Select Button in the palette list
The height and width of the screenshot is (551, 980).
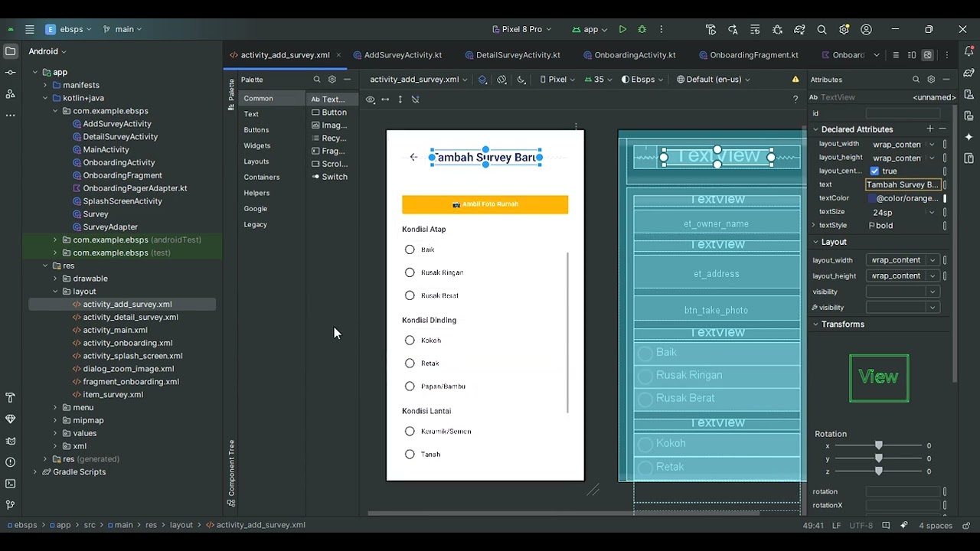pos(329,112)
